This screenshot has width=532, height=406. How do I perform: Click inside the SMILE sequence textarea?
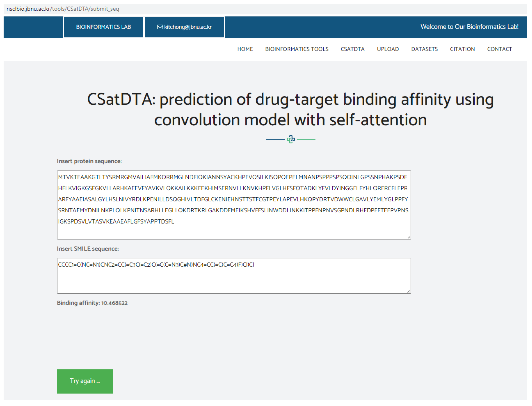(x=234, y=278)
